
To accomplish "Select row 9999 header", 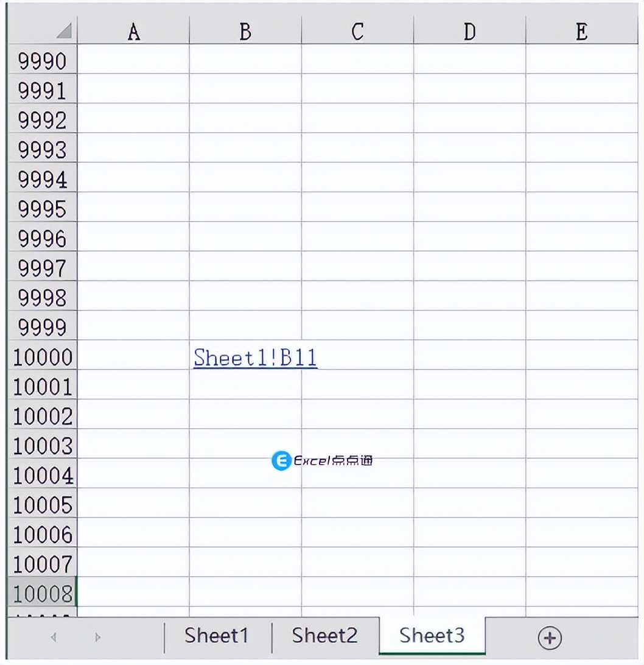I will pyautogui.click(x=43, y=325).
